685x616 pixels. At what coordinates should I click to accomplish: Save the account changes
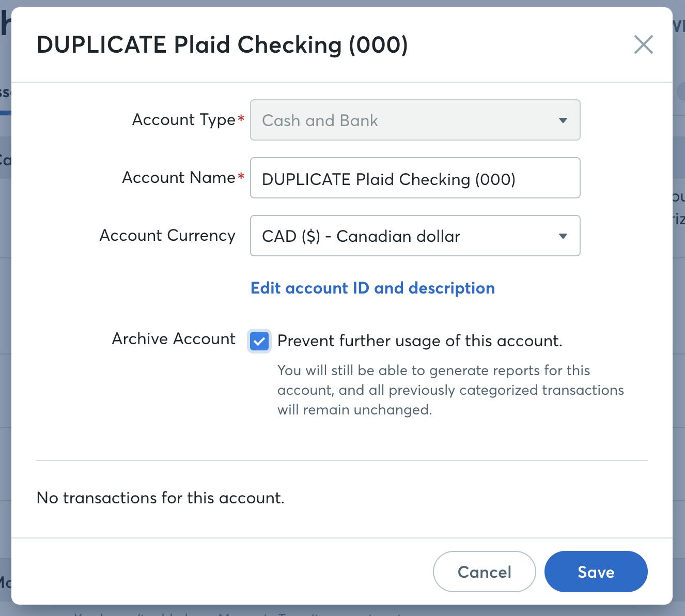[x=596, y=572]
